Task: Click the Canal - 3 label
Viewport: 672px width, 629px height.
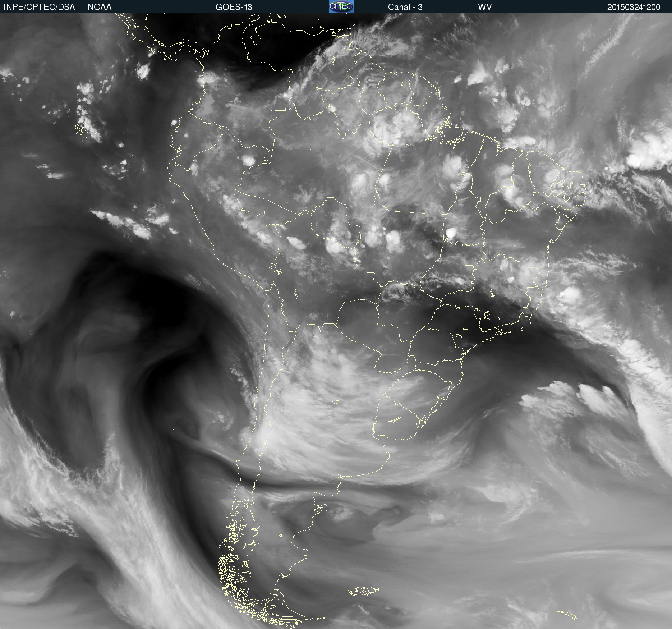Action: pos(405,7)
